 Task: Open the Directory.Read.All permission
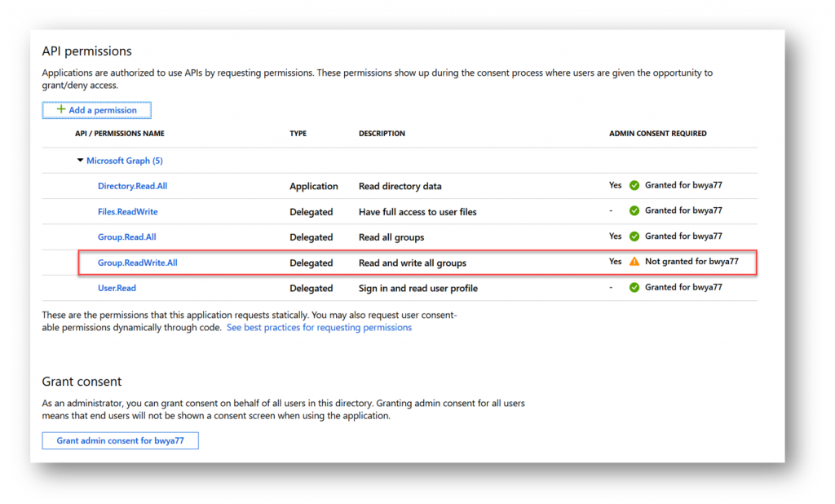click(133, 186)
